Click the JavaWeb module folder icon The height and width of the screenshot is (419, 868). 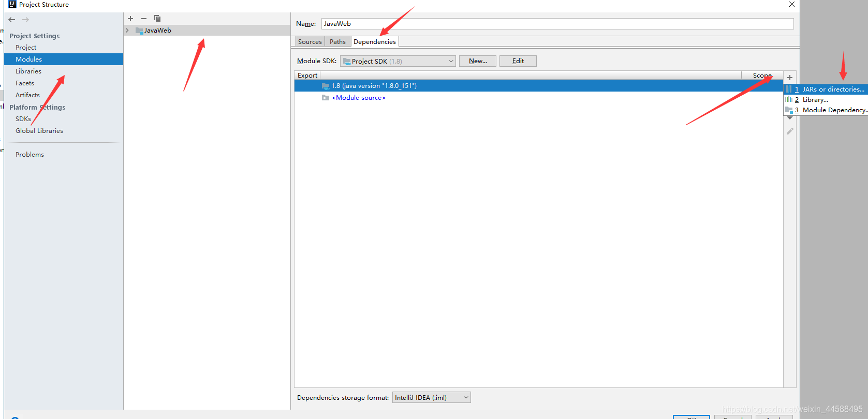click(139, 31)
